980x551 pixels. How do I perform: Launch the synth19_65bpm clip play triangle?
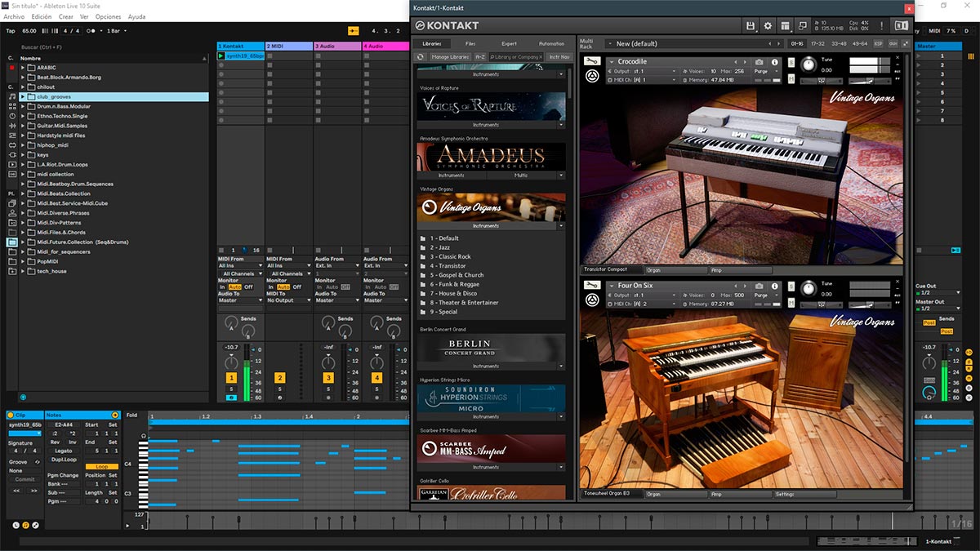(x=221, y=56)
